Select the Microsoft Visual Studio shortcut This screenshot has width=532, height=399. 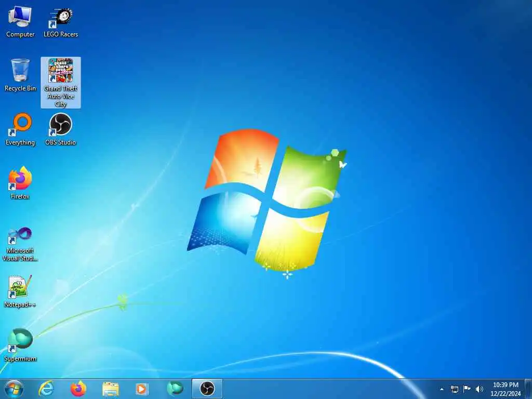click(x=20, y=244)
